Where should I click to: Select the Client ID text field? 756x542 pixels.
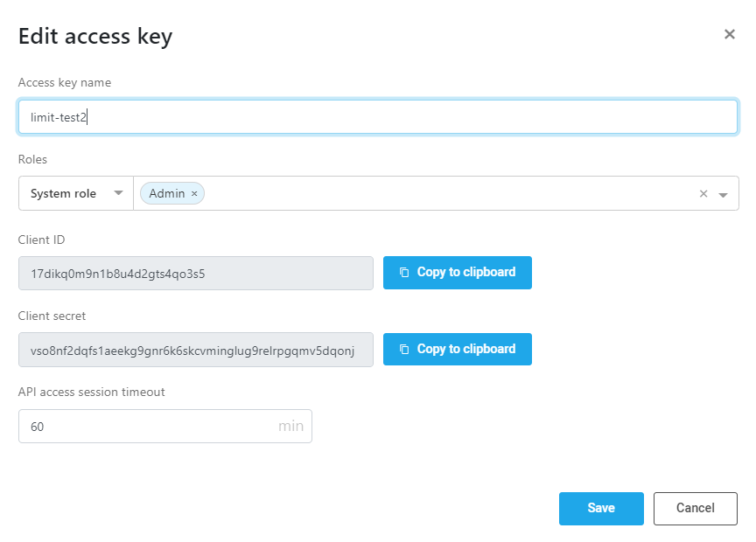click(196, 273)
